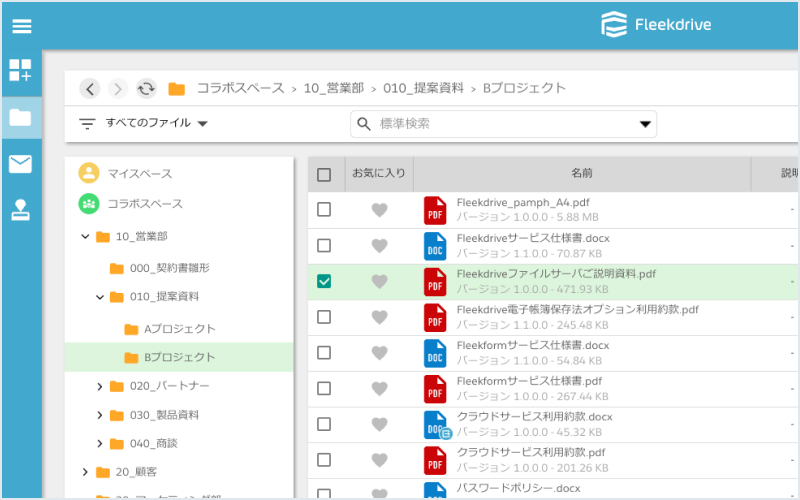This screenshot has height=500, width=800.
Task: Open the すべてのファイル filter dropdown
Action: 156,123
